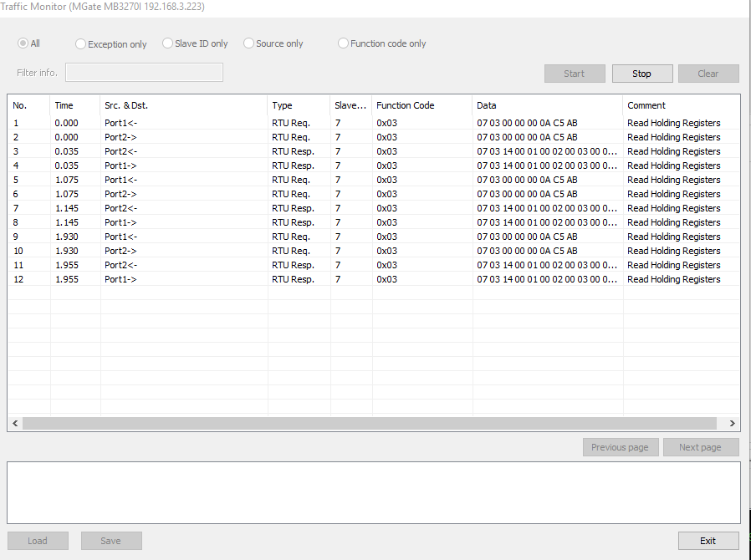The image size is (751, 560).
Task: Click the Data column header
Action: [x=548, y=105]
